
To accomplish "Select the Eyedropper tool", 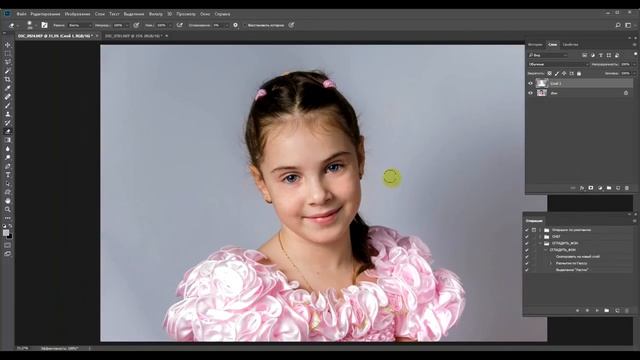I will pyautogui.click(x=7, y=88).
